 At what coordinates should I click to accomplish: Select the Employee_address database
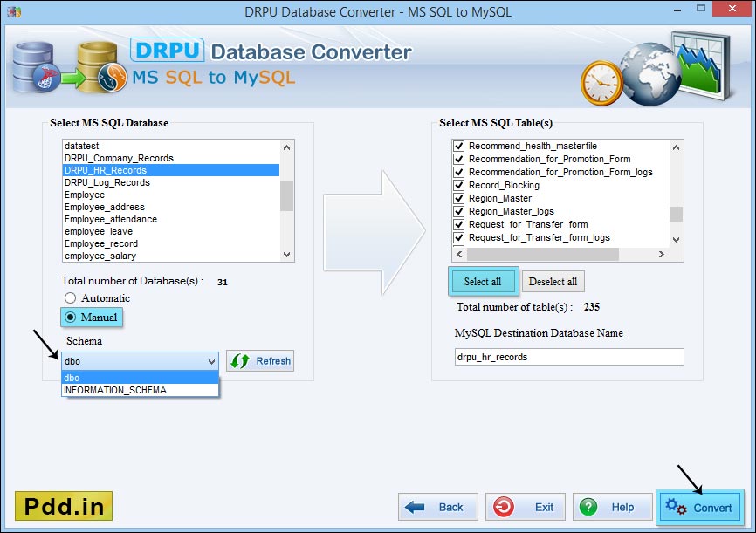point(171,207)
